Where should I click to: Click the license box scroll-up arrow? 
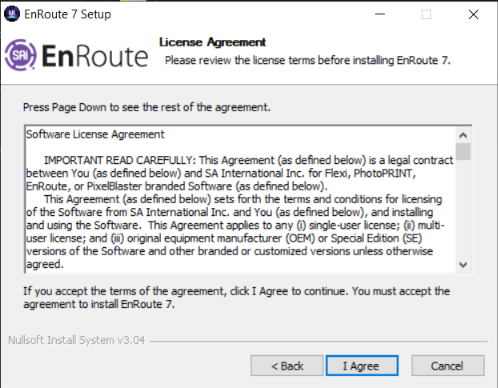(x=463, y=135)
